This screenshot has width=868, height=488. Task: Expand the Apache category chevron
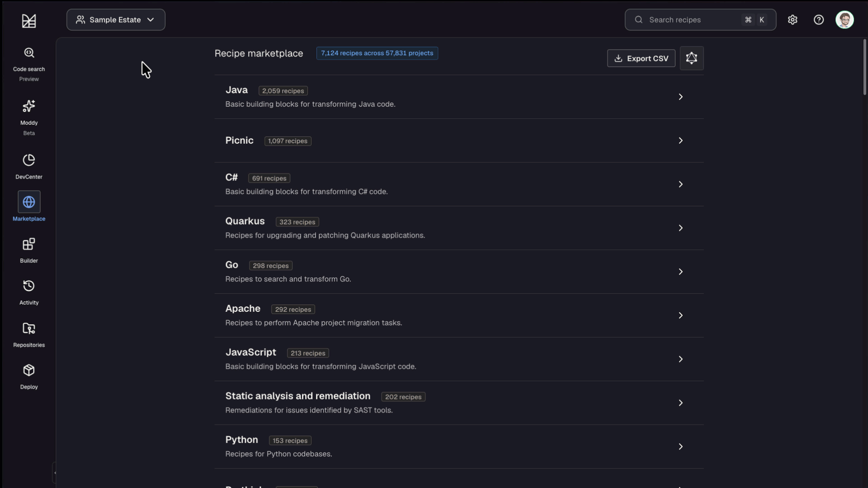point(680,315)
